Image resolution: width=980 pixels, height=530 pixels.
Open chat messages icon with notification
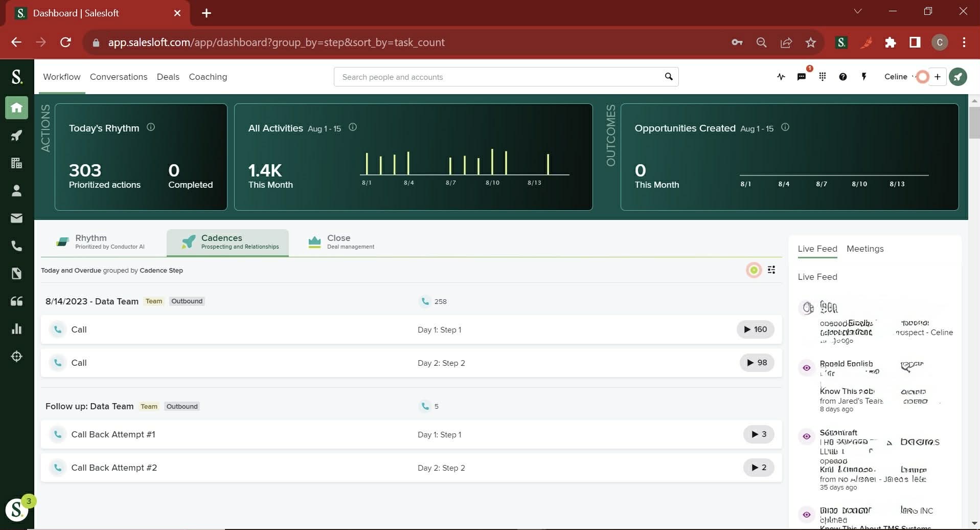[x=802, y=77]
